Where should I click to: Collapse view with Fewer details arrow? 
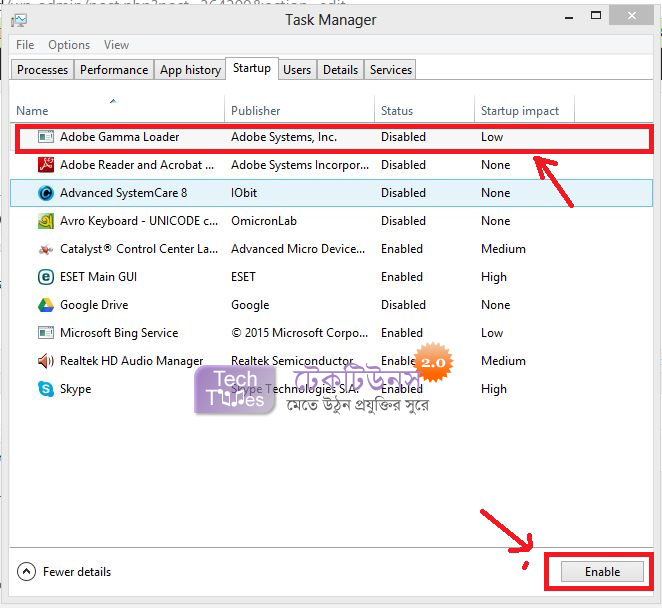(x=26, y=572)
